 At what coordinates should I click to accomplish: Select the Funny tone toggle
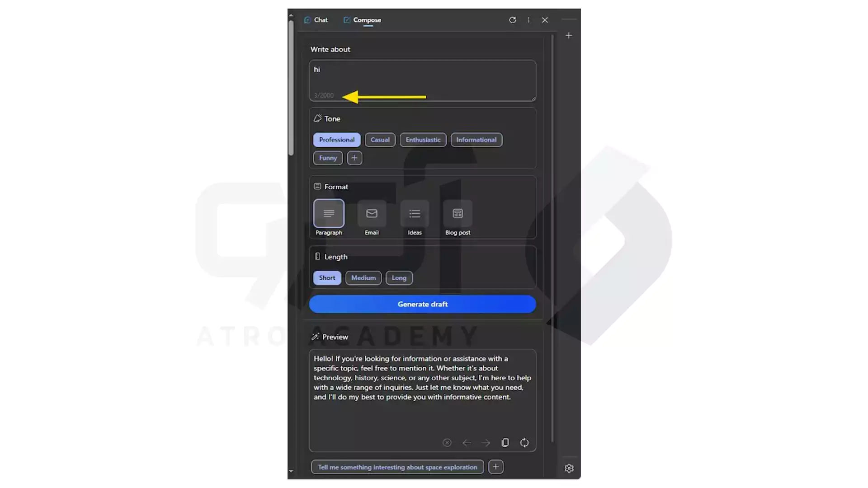(328, 158)
